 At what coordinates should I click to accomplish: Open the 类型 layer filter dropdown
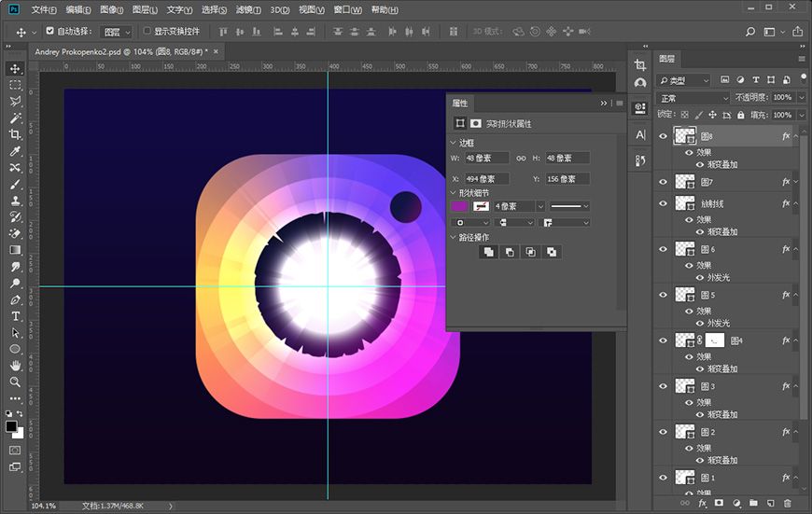[x=683, y=80]
